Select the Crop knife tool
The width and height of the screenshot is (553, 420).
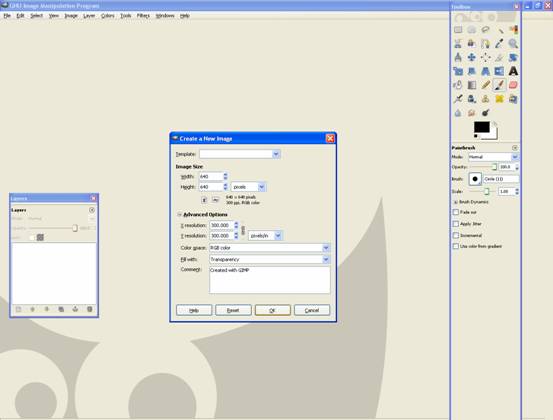(x=499, y=57)
